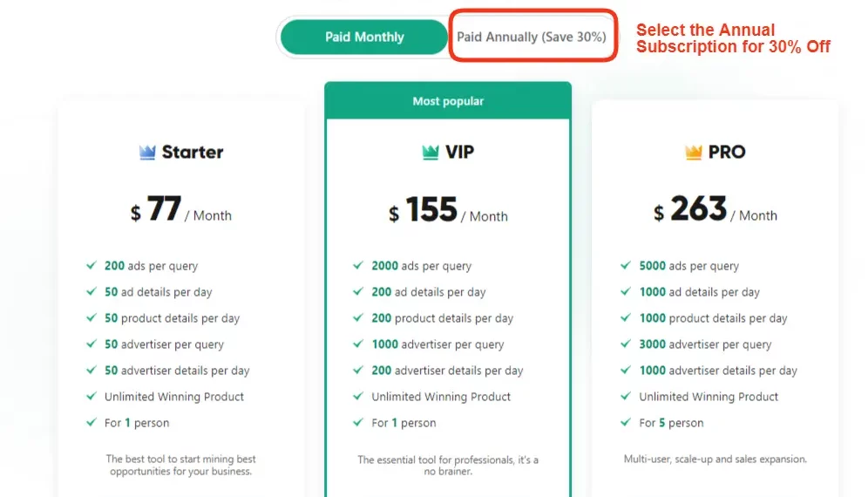
Task: Click the $263 / Month price
Action: (715, 210)
